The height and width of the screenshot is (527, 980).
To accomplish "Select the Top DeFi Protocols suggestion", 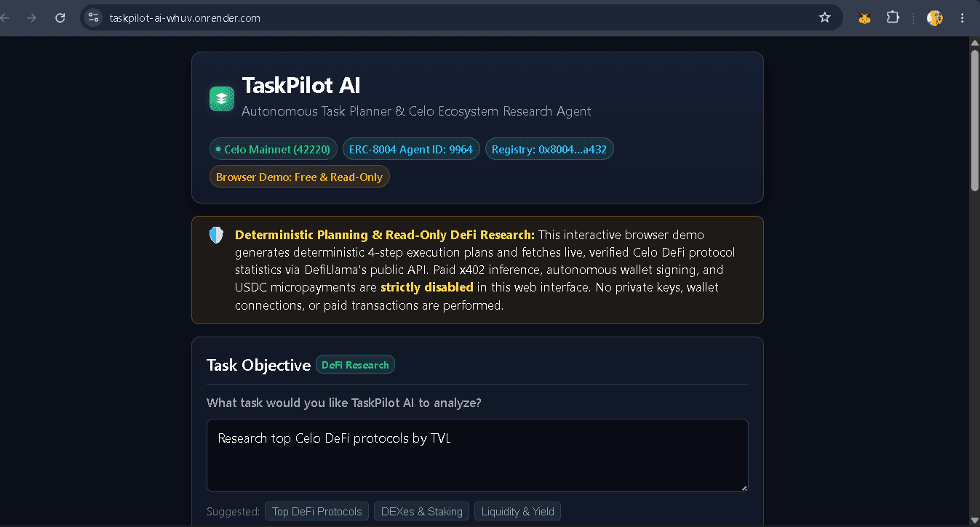I will pyautogui.click(x=316, y=512).
